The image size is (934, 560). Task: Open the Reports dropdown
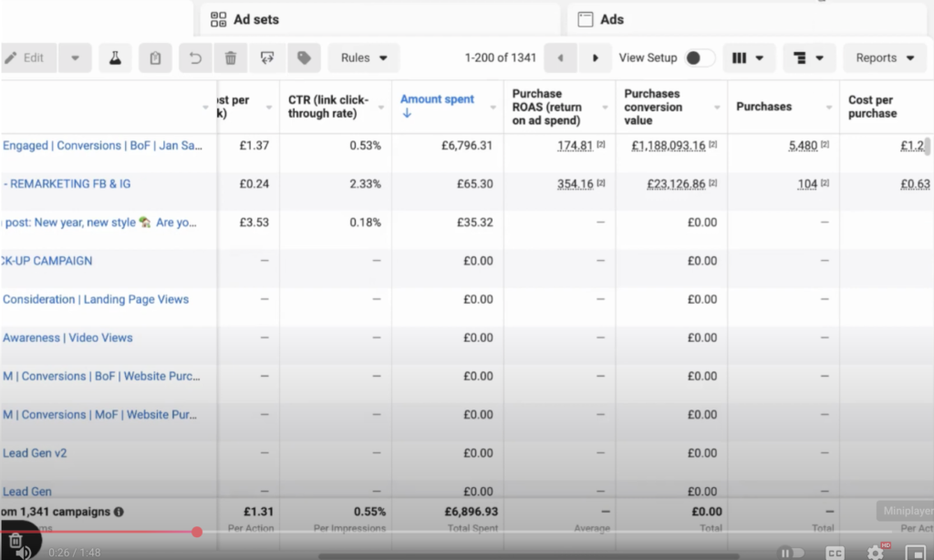[x=885, y=57]
